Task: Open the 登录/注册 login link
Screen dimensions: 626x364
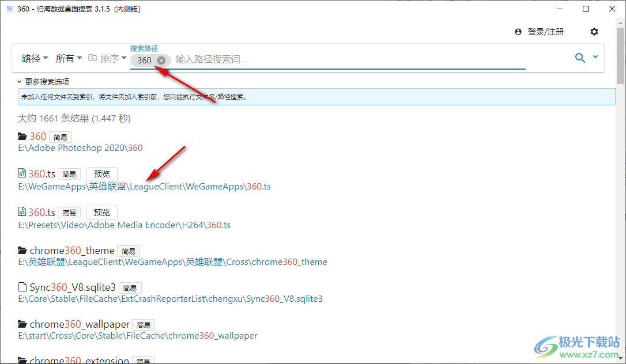Action: pyautogui.click(x=546, y=32)
